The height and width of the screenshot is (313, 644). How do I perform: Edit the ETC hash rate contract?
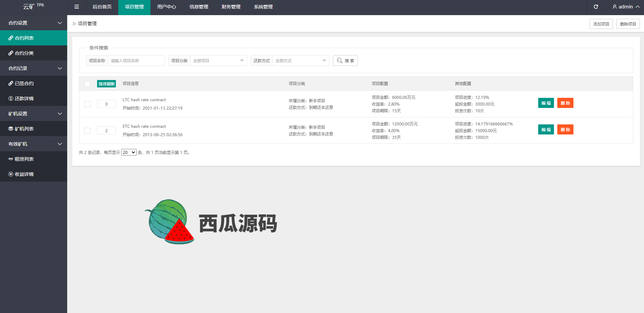pos(546,129)
